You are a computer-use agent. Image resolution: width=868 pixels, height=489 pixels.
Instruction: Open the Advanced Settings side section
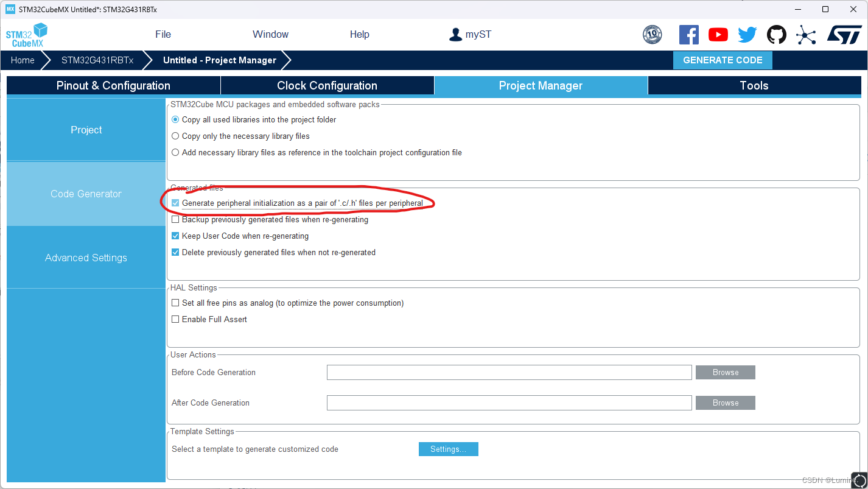click(86, 258)
